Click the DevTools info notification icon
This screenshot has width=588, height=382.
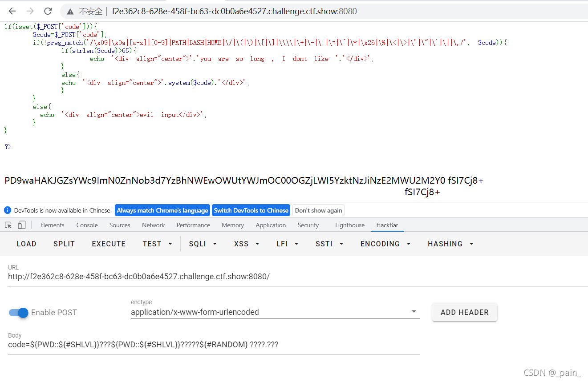pos(8,210)
